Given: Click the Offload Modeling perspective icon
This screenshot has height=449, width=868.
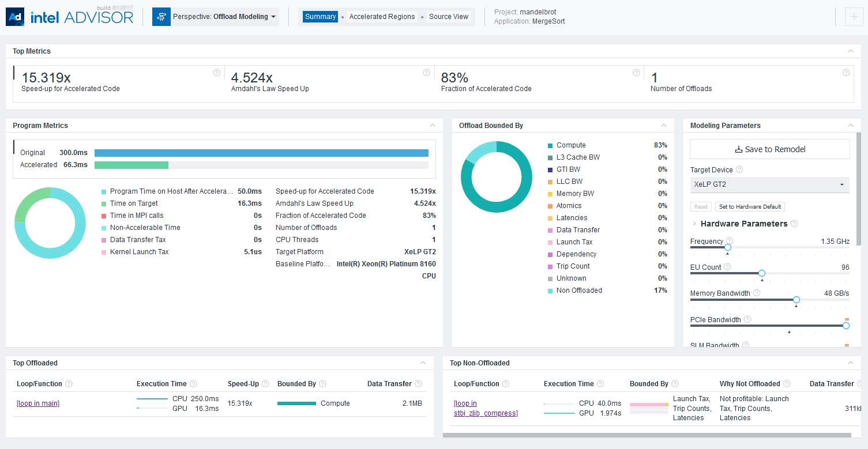Looking at the screenshot, I should (161, 17).
